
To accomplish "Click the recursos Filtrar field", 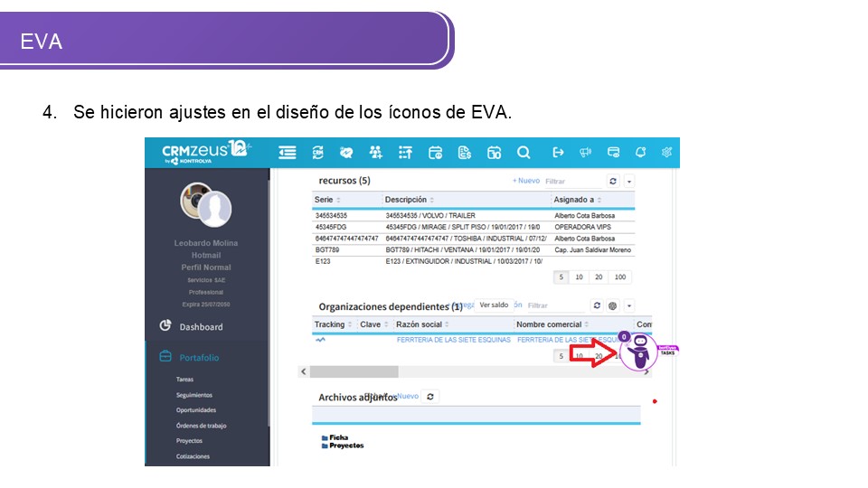I will (572, 182).
